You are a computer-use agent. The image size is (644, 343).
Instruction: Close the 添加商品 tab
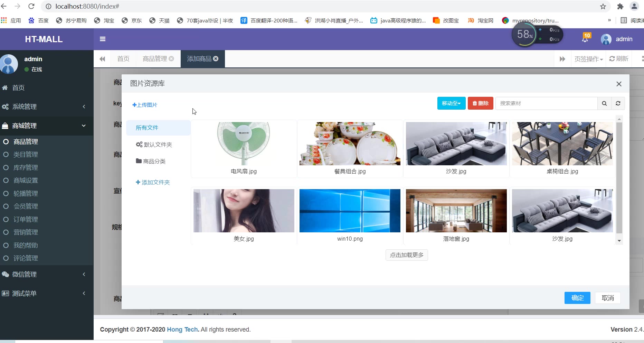click(x=216, y=59)
